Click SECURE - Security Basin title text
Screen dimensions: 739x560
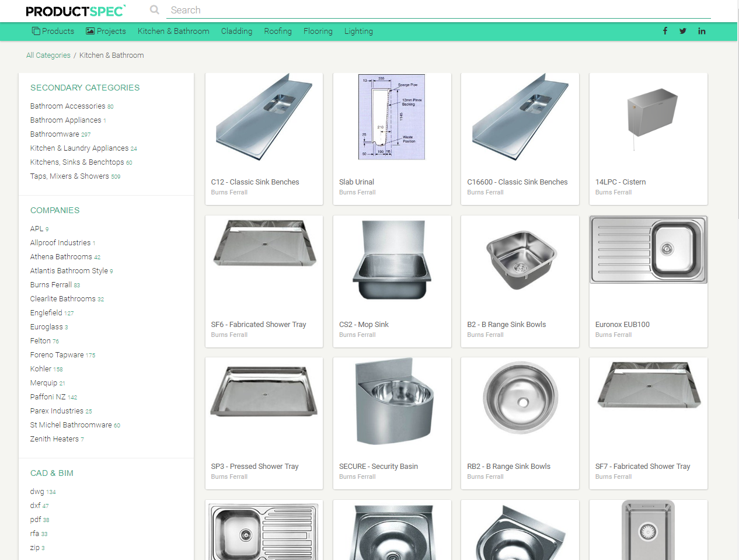(378, 467)
